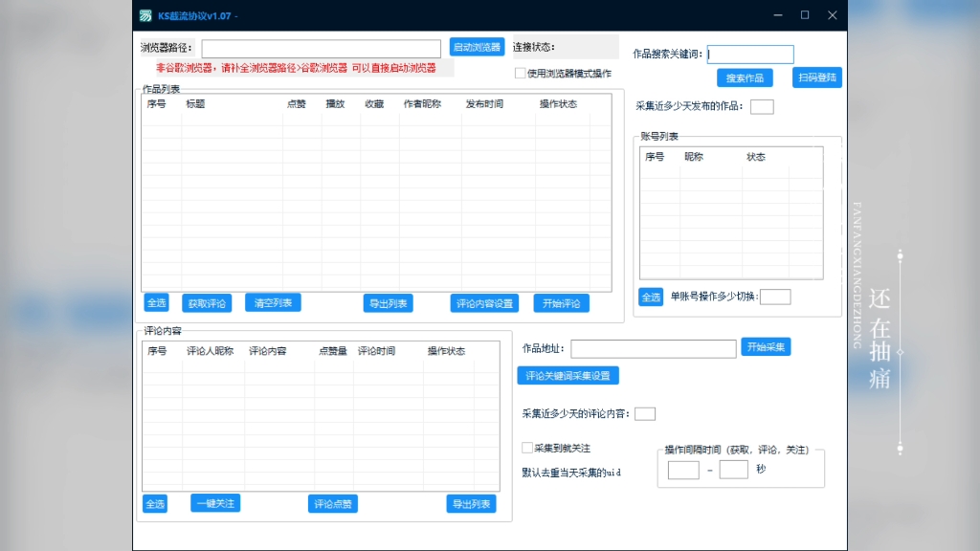Open 评论内容设置
980x551 pixels.
[x=484, y=303]
